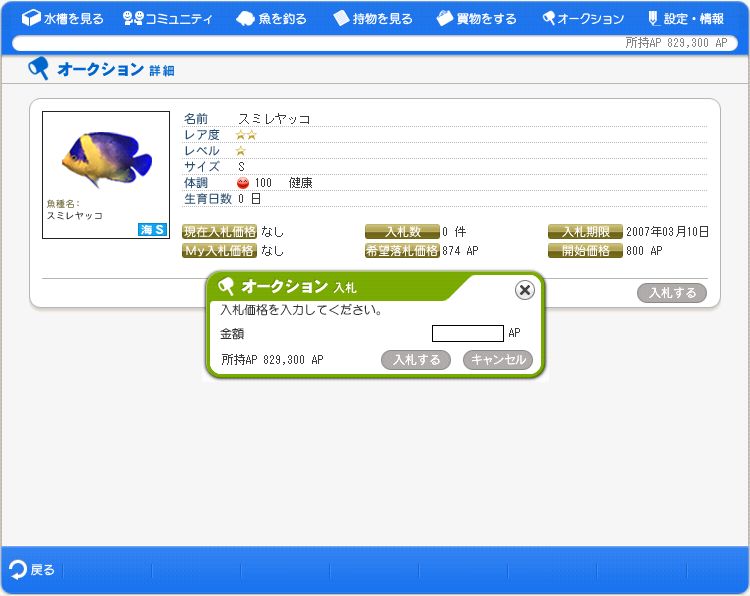Open the 水槽を見る menu
The image size is (750, 596).
coord(73,18)
